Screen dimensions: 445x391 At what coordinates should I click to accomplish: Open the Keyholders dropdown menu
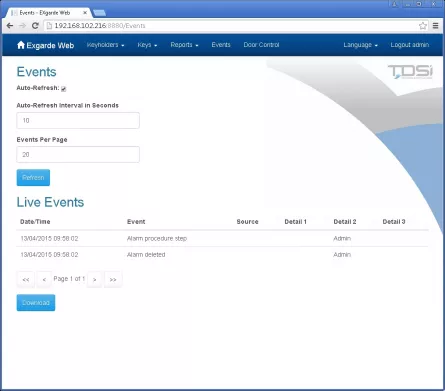(105, 45)
